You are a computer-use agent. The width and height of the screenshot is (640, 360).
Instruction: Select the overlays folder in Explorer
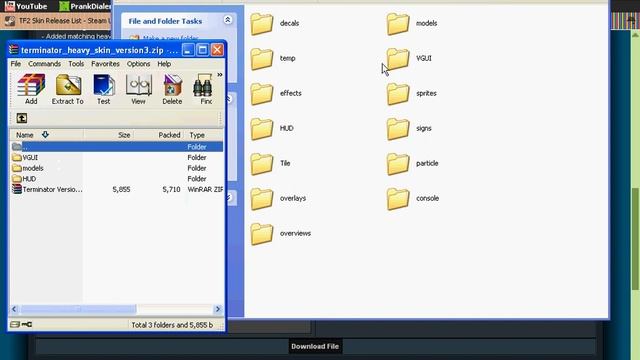click(278, 199)
